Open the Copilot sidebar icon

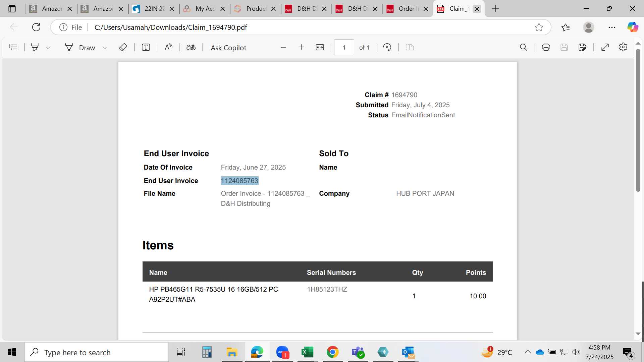click(x=633, y=27)
